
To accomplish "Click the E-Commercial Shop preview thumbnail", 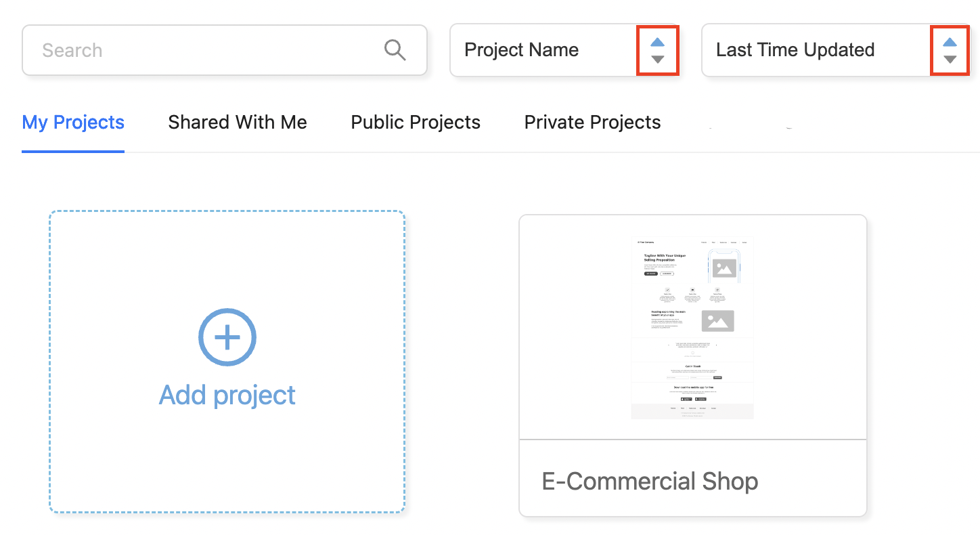I will tap(692, 328).
